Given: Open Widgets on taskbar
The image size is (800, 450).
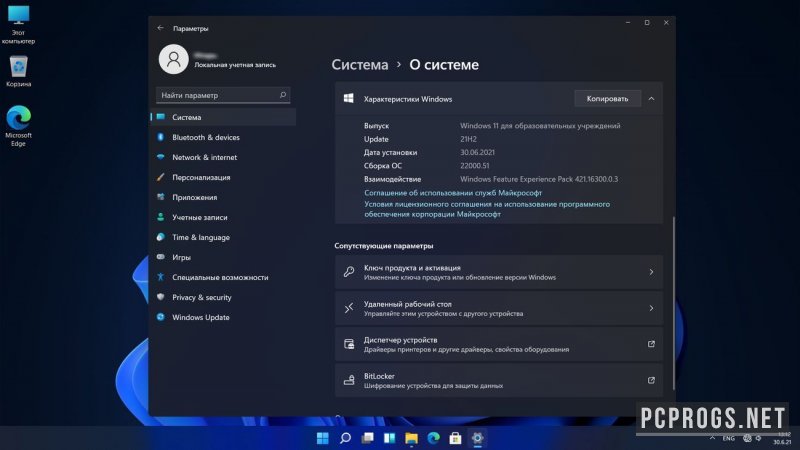Looking at the screenshot, I should (389, 438).
